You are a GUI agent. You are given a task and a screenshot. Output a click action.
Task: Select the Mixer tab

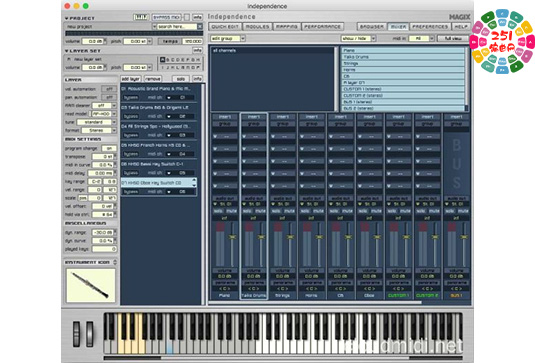[398, 27]
